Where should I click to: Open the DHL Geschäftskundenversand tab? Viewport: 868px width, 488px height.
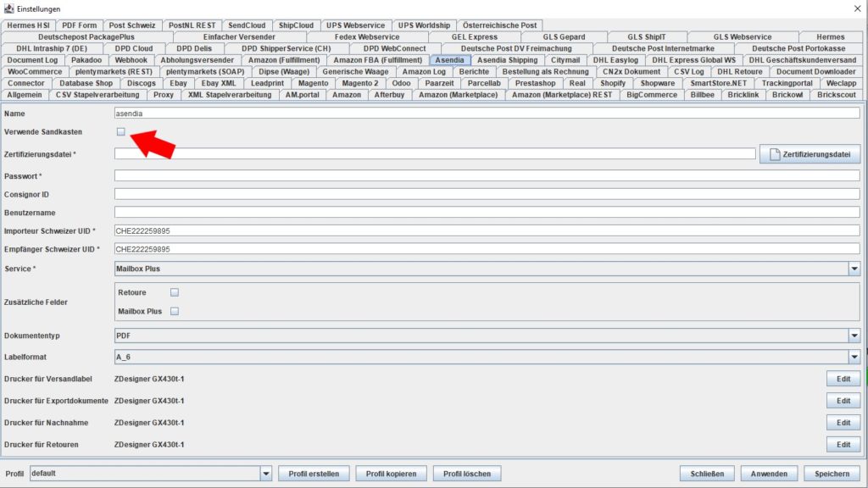[x=802, y=60]
